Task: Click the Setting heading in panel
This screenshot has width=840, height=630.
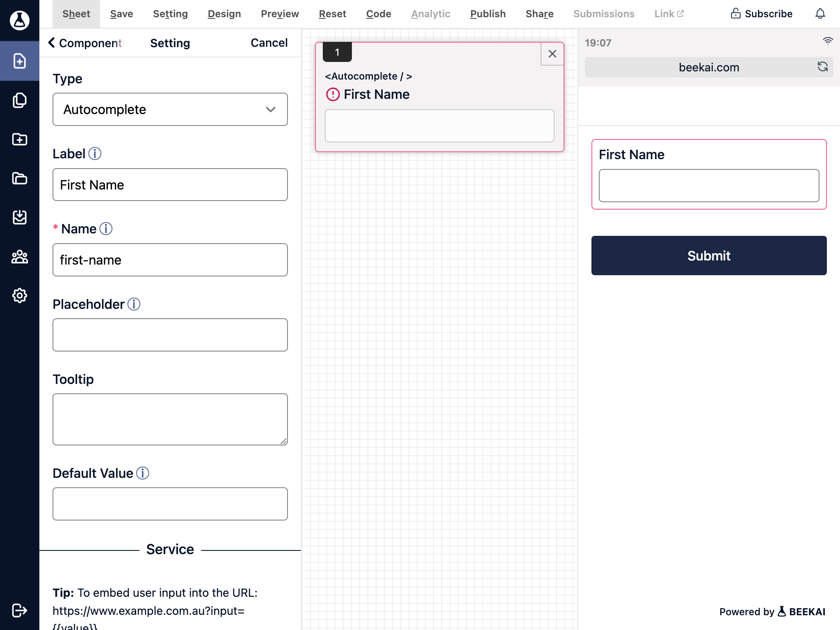Action: click(170, 43)
